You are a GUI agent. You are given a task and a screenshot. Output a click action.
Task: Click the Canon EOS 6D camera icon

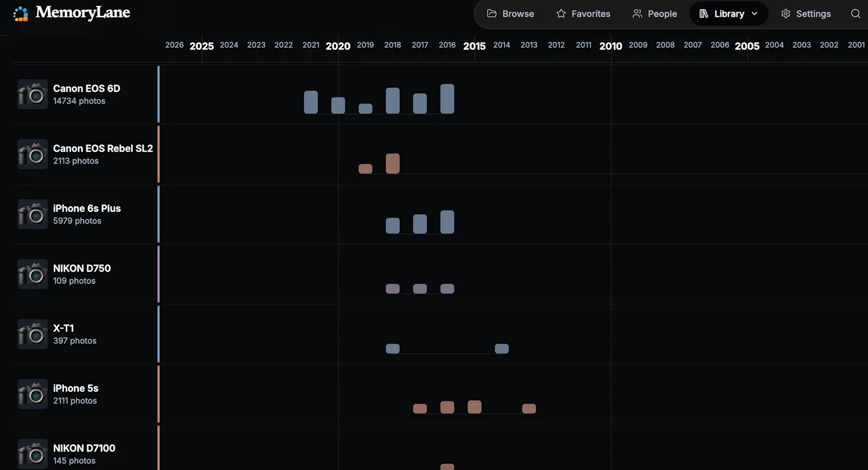(33, 94)
